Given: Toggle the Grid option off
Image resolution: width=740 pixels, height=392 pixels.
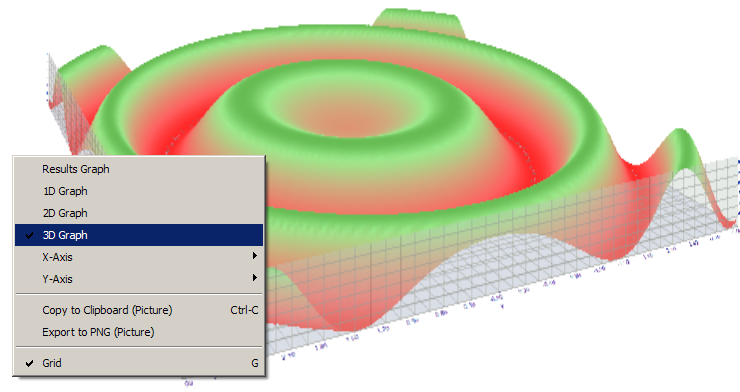Looking at the screenshot, I should click(x=139, y=363).
